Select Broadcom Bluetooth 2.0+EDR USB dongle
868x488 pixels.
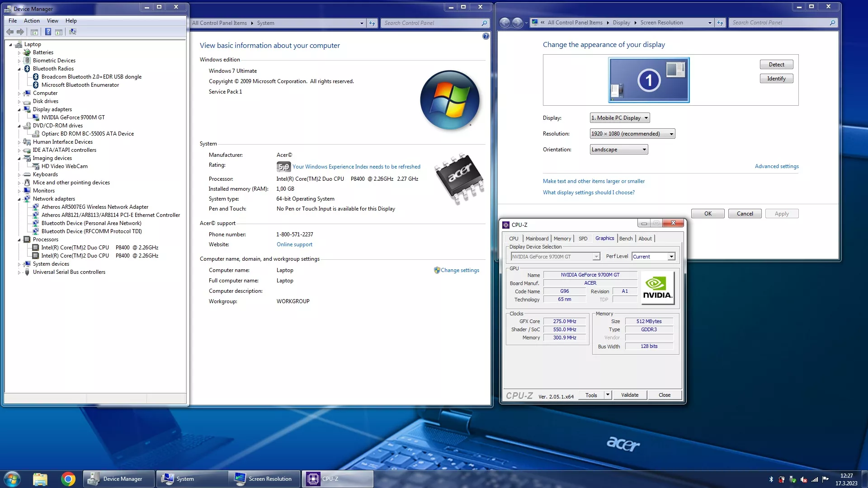(91, 77)
